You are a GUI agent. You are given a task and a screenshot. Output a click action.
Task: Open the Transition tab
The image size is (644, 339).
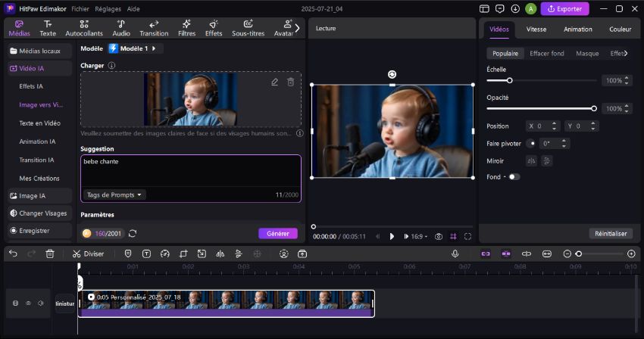154,28
